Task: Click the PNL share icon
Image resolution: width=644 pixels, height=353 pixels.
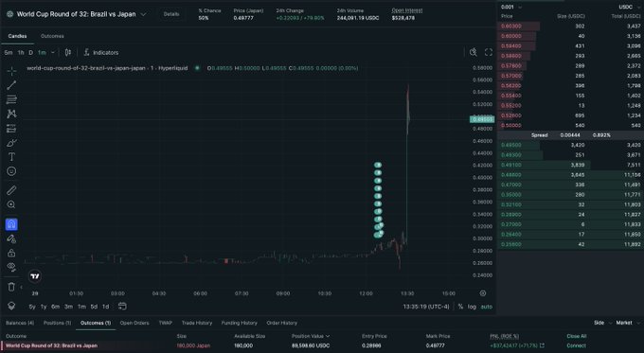Action: [542, 345]
